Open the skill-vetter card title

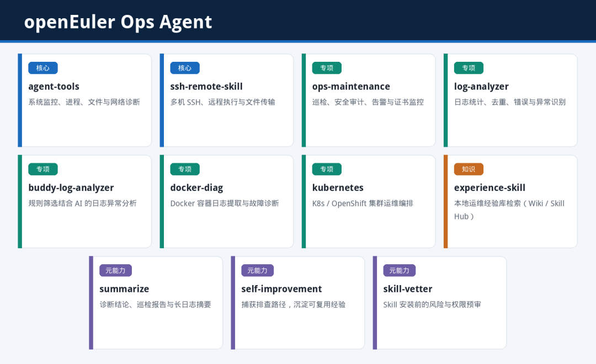pos(407,289)
